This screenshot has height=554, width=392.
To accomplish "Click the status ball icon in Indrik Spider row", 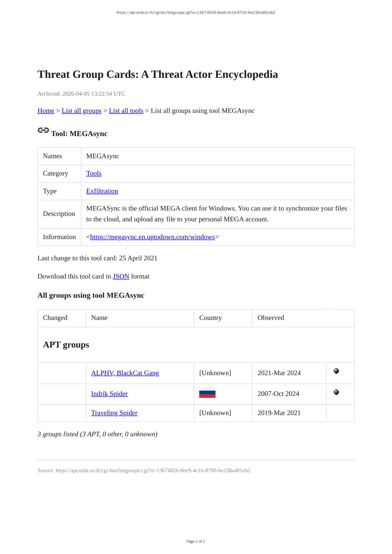I will tap(336, 392).
